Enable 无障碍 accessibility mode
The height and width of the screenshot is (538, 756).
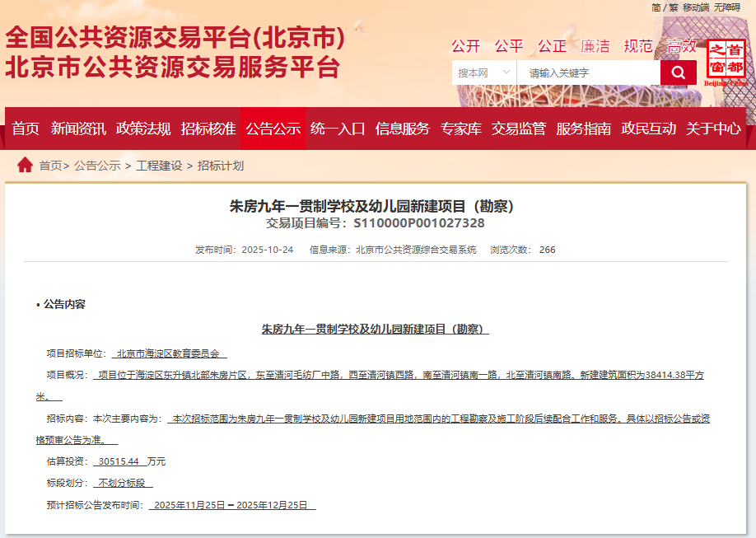(727, 7)
